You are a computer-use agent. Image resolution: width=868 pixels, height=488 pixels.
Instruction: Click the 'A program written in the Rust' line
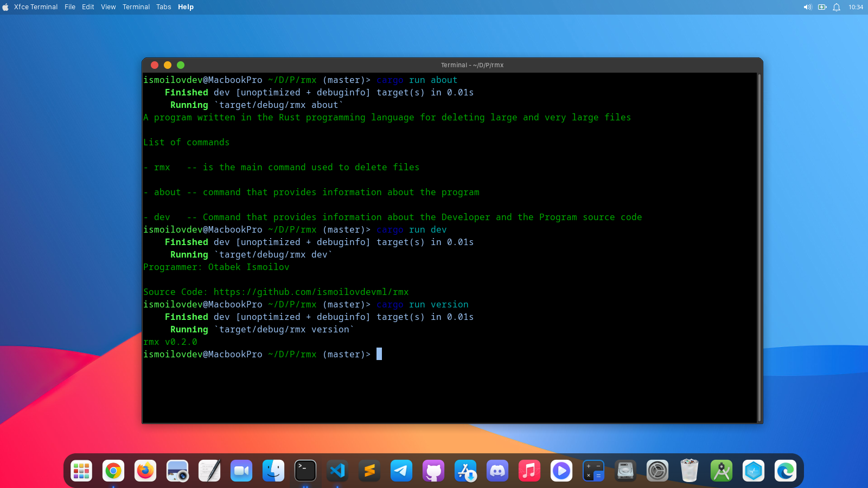coord(387,117)
